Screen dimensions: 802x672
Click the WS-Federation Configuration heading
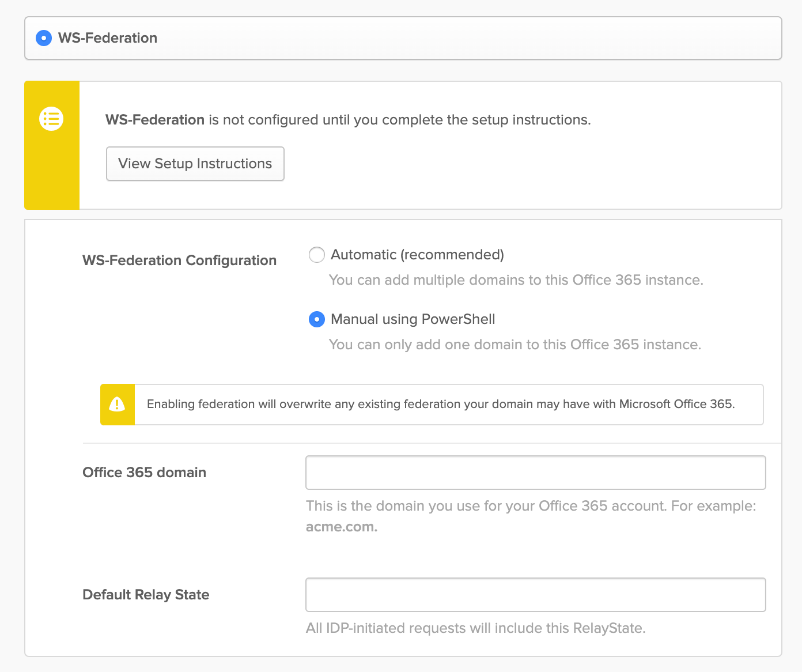(x=179, y=261)
